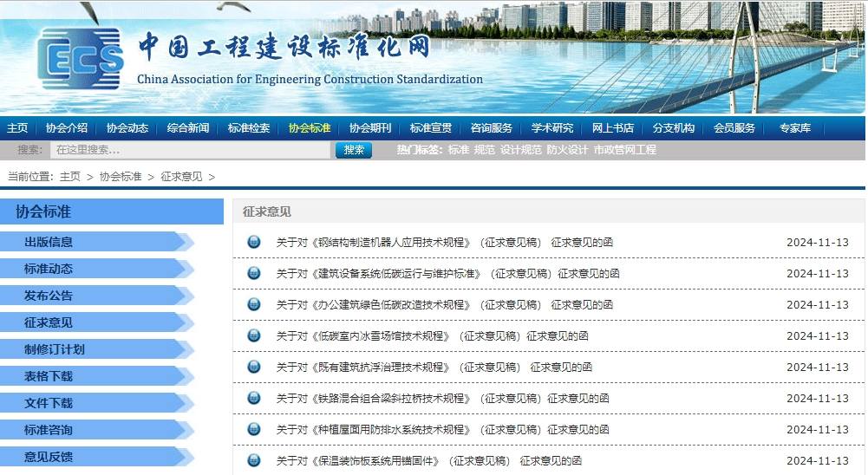Open the 保温装饰板系统用锚固件 announcement link
This screenshot has width=868, height=475.
428,460
